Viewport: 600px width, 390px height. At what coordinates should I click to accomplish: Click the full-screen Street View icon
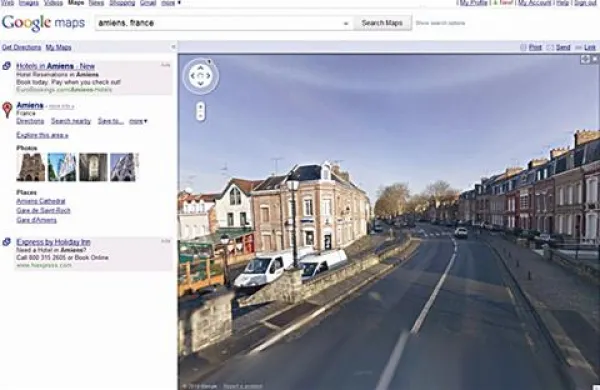[585, 59]
